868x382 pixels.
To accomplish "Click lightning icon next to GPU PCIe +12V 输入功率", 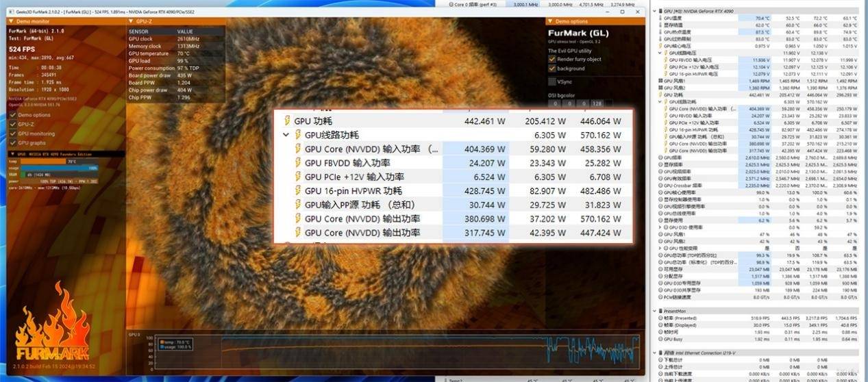I will coord(298,177).
